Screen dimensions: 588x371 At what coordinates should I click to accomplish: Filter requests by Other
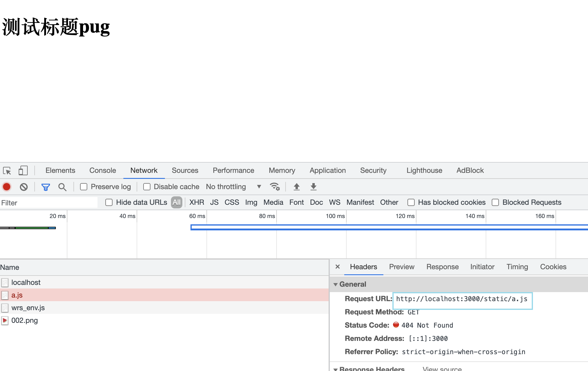[389, 202]
